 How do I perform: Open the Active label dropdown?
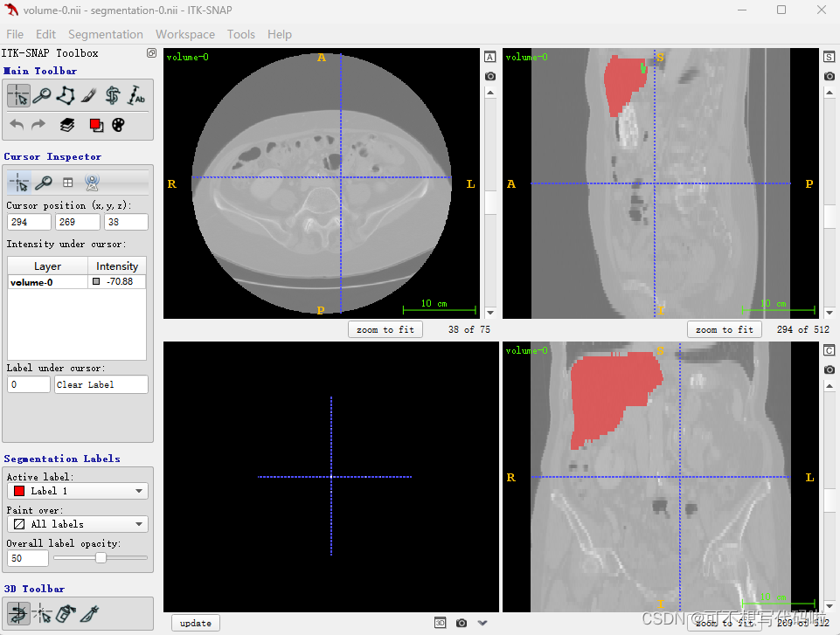78,491
